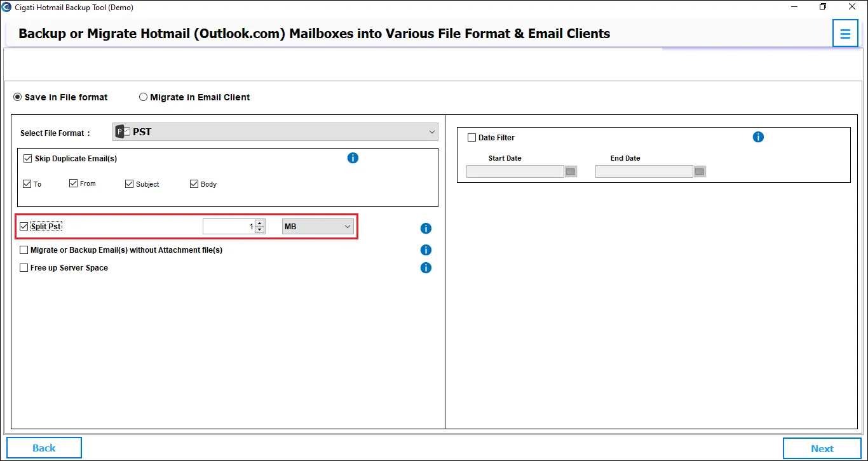The image size is (868, 461).
Task: Restore down the application window
Action: click(823, 7)
